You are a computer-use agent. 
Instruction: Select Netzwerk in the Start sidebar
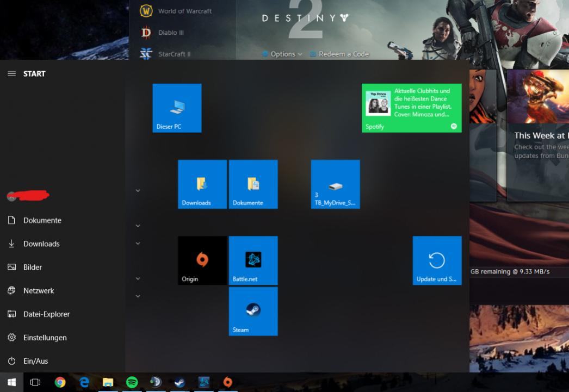(x=38, y=291)
